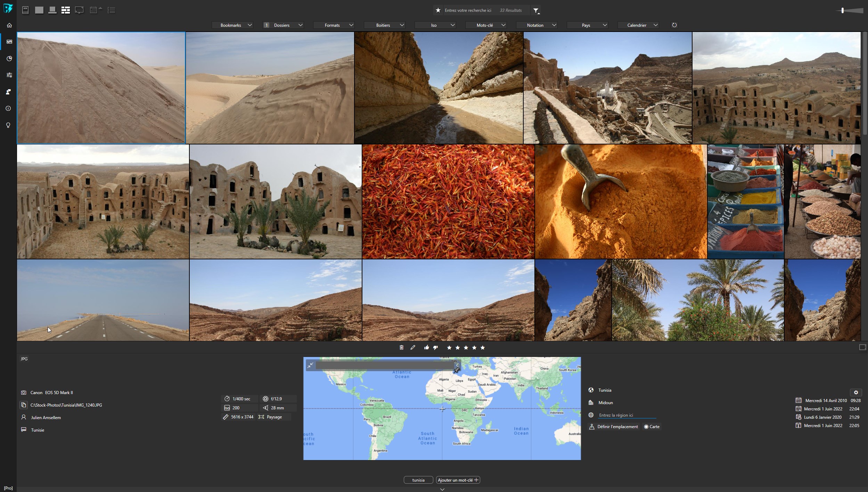The image size is (868, 492).
Task: Open the Dossiers filter dropdown
Action: 283,25
